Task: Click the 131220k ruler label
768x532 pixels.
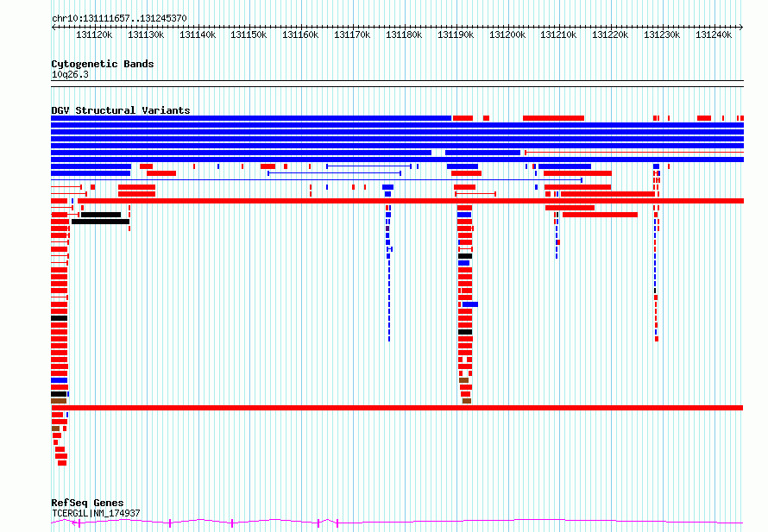Action: (610, 34)
